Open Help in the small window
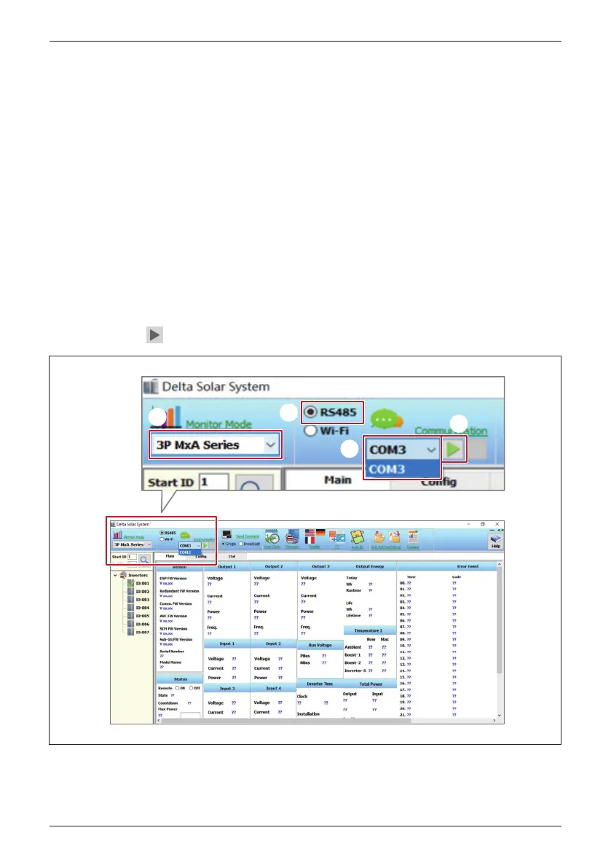611x868 pixels. coord(495,541)
